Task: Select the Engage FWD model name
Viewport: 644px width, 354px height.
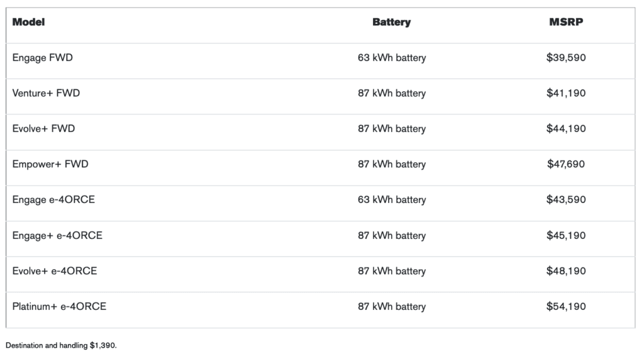Action: pyautogui.click(x=43, y=58)
